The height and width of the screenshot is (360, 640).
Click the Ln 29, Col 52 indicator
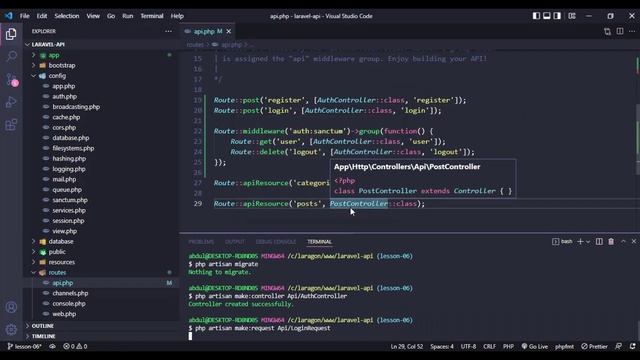[407, 347]
